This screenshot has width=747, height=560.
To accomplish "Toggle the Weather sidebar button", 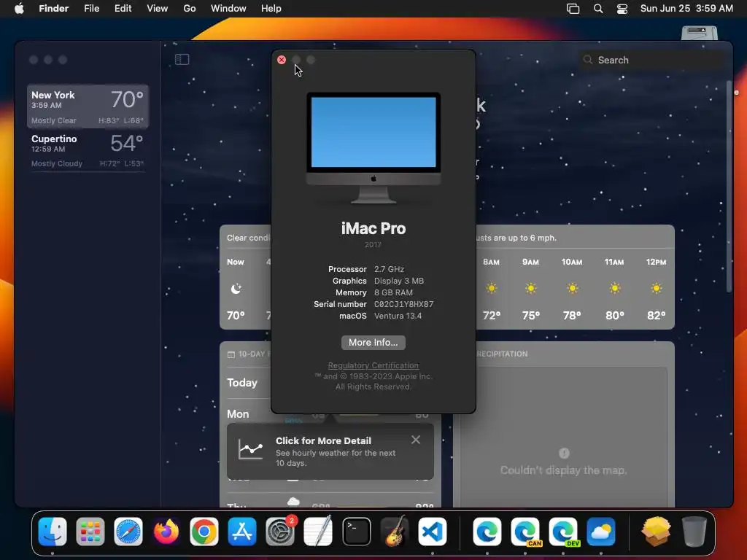I will 182,60.
